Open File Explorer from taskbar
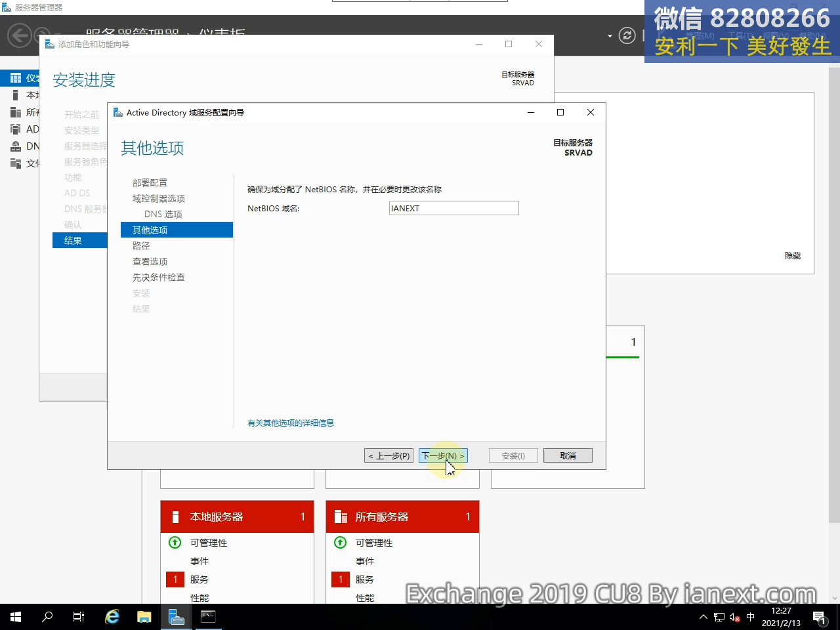Viewport: 840px width, 630px height. (x=144, y=617)
